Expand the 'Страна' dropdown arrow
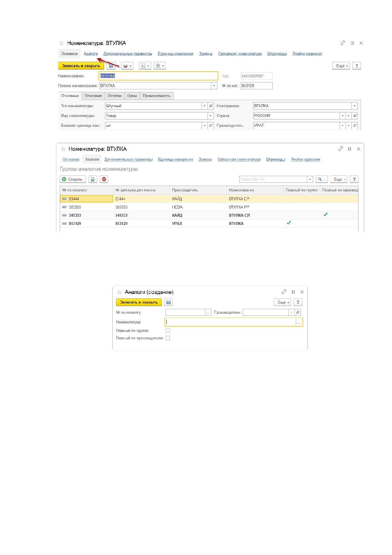 click(342, 116)
